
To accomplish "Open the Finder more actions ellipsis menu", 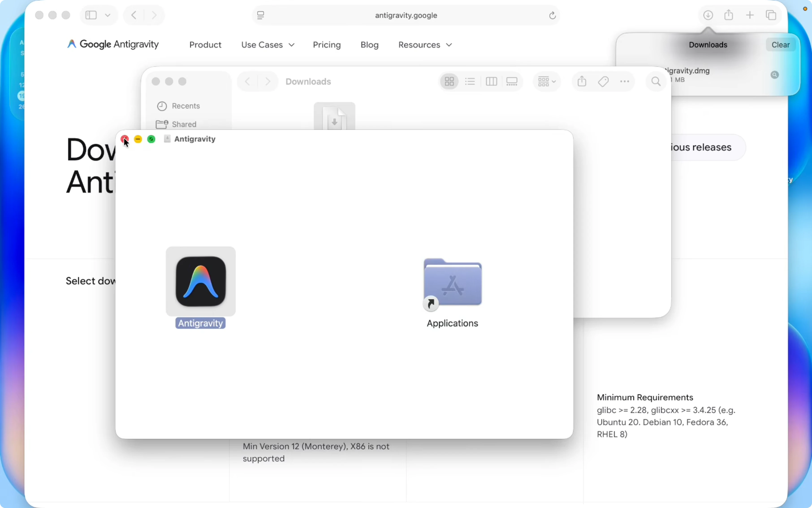I will point(624,82).
